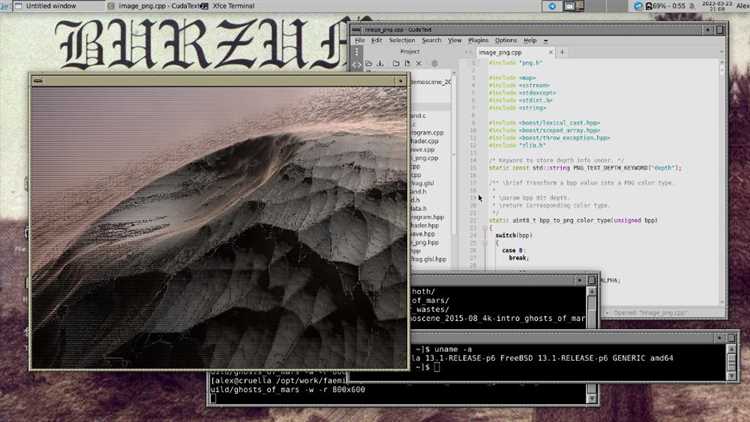Open the window menu of the render window
The height and width of the screenshot is (422, 750).
point(38,81)
